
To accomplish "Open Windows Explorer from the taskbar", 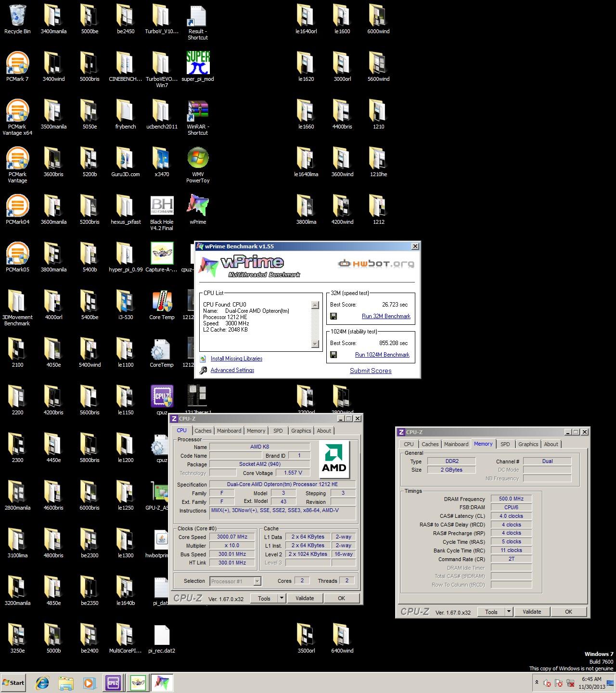I will (66, 683).
